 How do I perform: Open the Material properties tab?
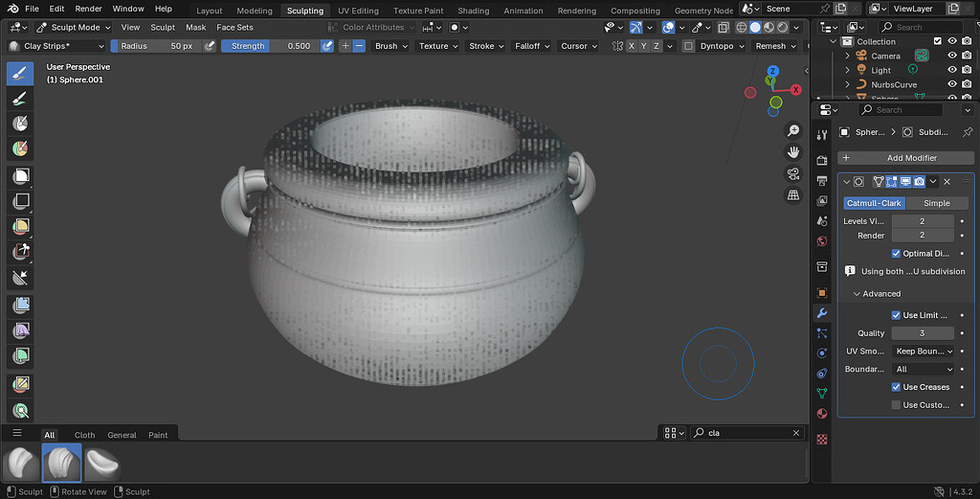point(822,414)
